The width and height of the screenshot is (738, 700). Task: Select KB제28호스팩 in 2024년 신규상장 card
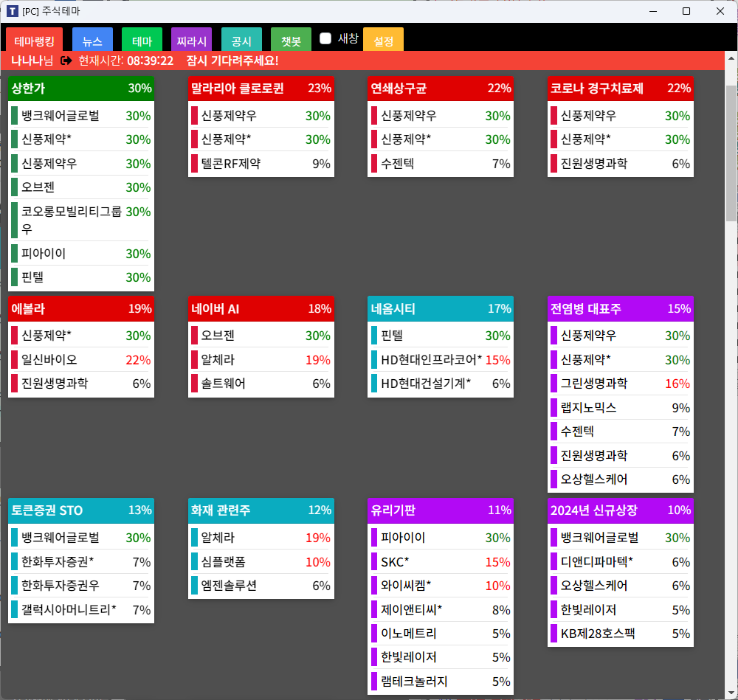[x=621, y=634]
